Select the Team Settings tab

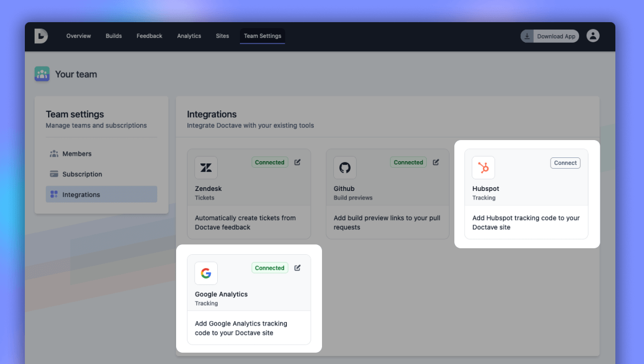pos(263,36)
